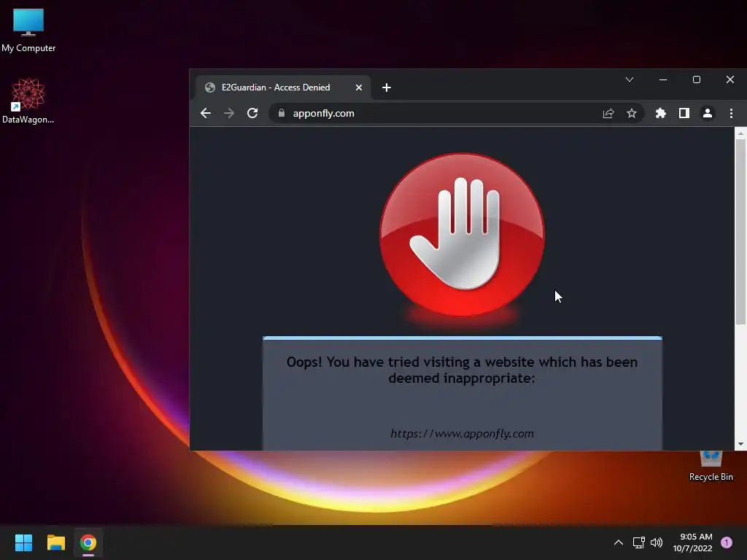Click the blocked URL https://www.apponfly.com text
Image resolution: width=747 pixels, height=560 pixels.
point(462,434)
